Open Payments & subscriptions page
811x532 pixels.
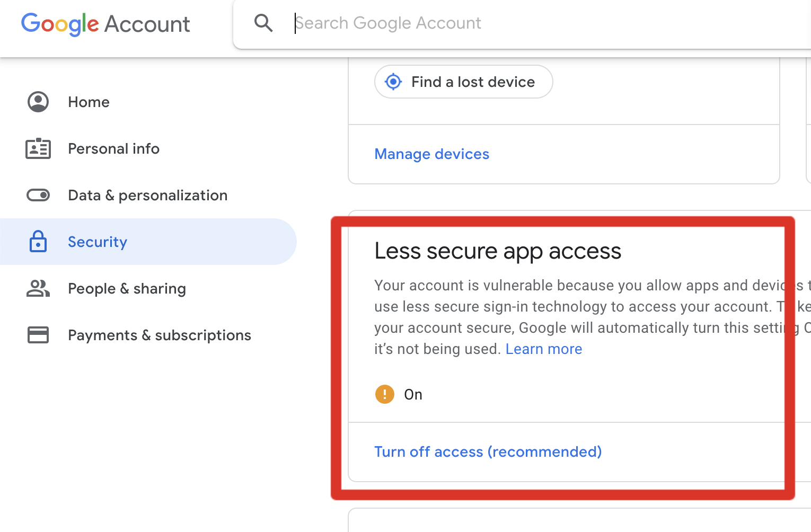click(159, 335)
